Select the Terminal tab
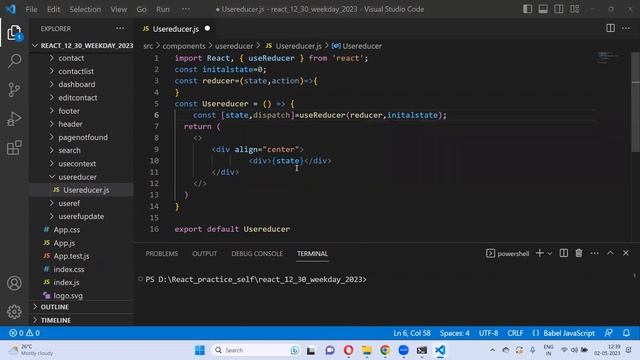Image resolution: width=640 pixels, height=360 pixels. (312, 253)
